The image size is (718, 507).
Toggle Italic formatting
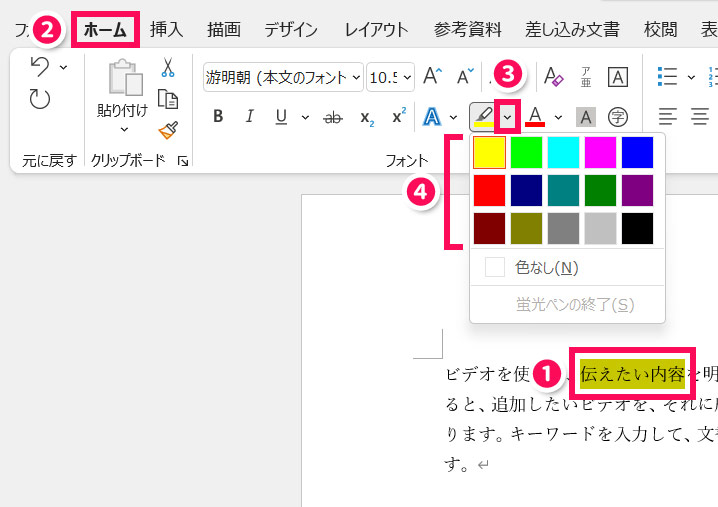tap(250, 116)
